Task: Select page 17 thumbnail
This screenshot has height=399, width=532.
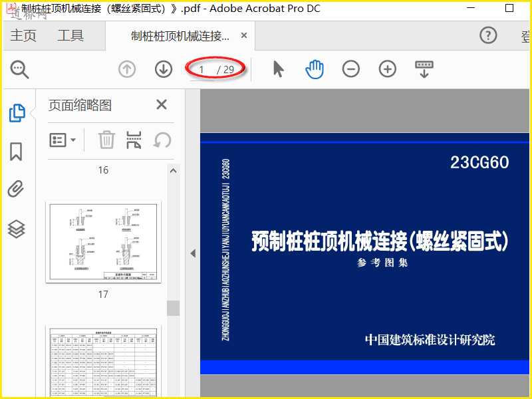Action: pyautogui.click(x=104, y=241)
